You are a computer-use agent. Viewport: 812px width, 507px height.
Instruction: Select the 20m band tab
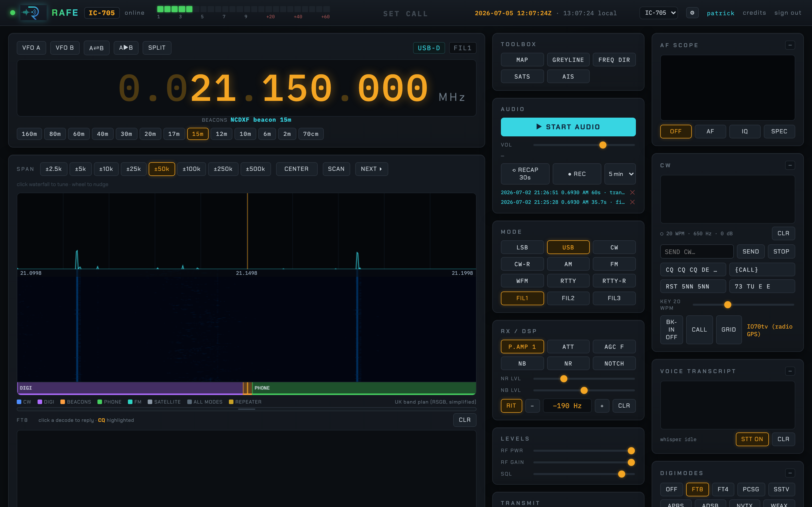(x=150, y=134)
